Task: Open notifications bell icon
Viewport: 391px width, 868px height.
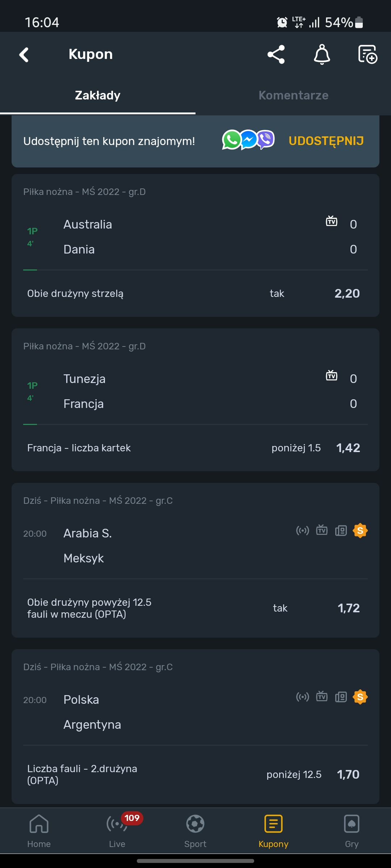Action: click(322, 55)
